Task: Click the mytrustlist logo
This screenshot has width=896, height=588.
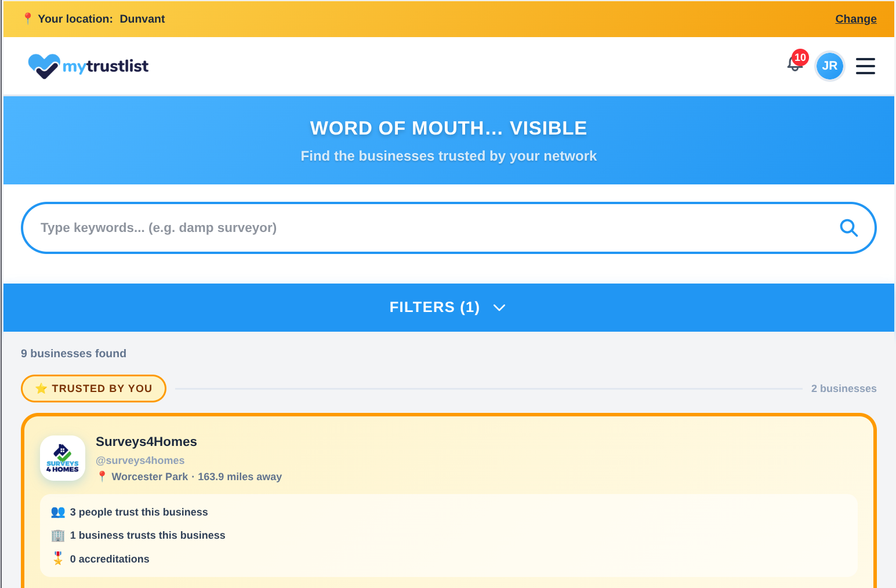Action: (88, 66)
